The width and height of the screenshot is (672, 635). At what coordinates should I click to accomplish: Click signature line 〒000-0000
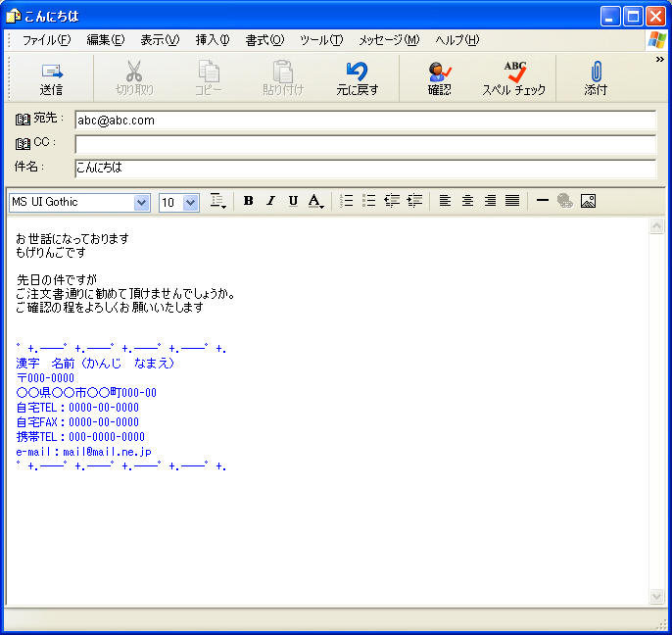[45, 377]
